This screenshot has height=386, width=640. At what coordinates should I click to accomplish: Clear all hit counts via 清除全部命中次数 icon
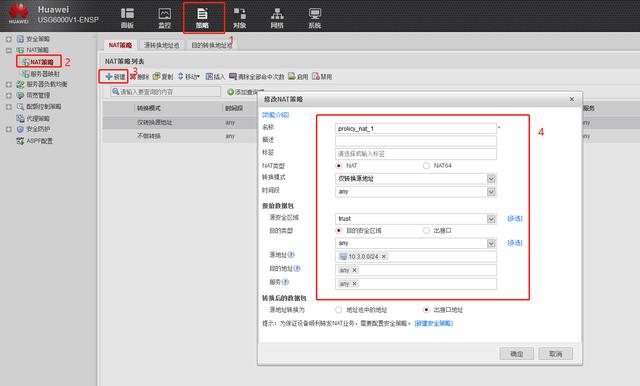pos(233,76)
